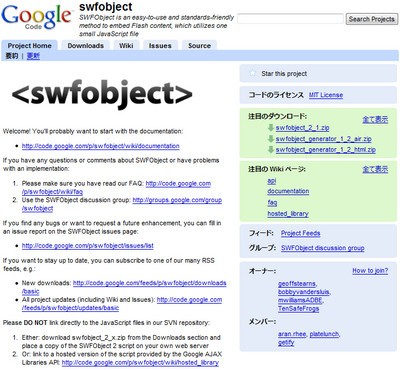The width and height of the screenshot is (400, 370).
Task: Click the Search Projects button
Action: pos(372,19)
